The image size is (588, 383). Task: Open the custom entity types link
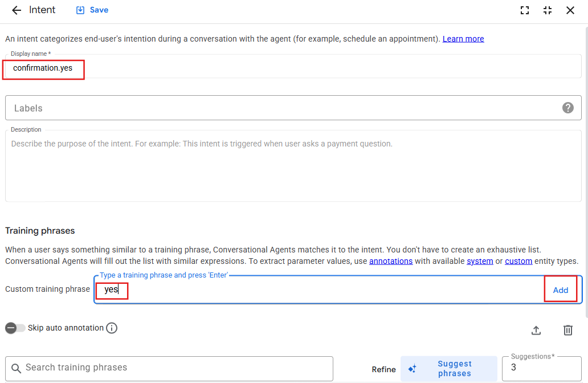[x=518, y=261]
